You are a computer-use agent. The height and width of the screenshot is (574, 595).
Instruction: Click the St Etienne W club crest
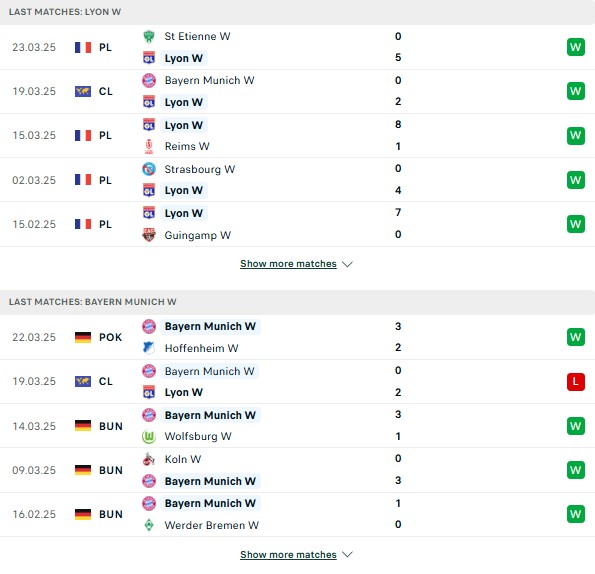click(149, 36)
